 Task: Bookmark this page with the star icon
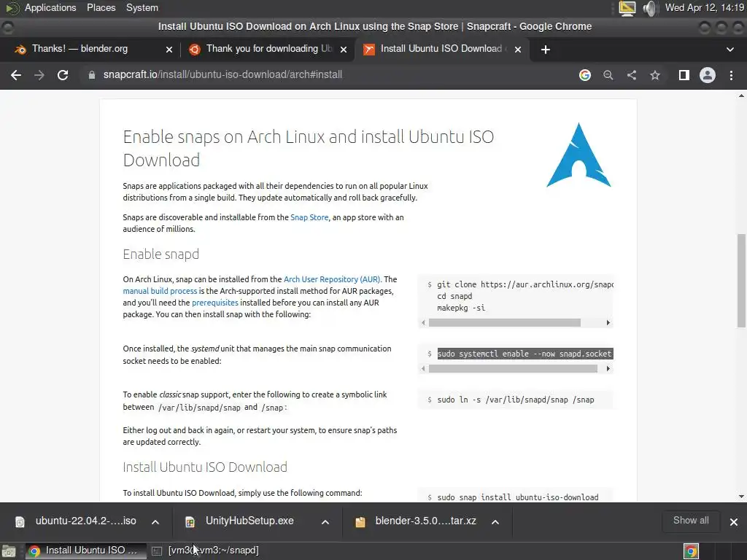pos(655,75)
